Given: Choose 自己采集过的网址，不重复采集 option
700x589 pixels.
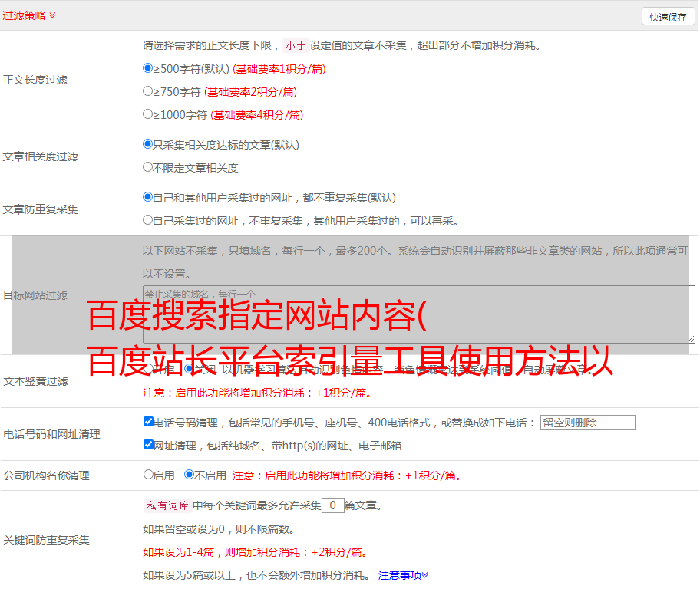Looking at the screenshot, I should (148, 220).
